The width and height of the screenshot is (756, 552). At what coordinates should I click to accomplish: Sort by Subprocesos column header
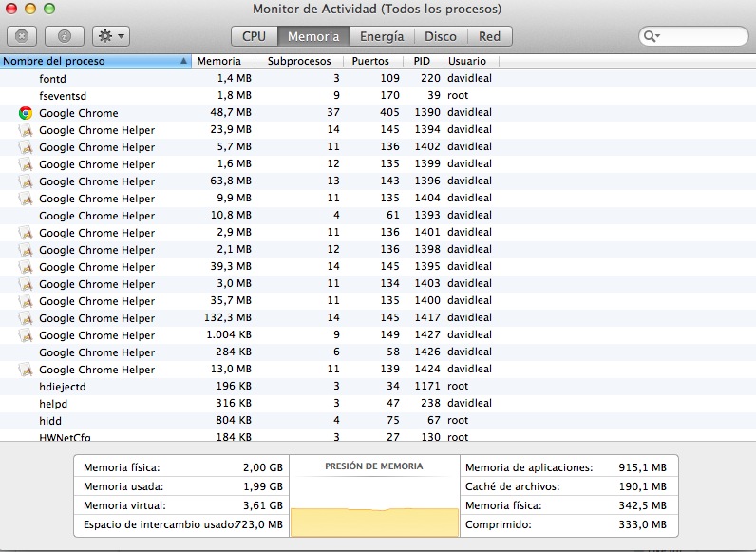coord(299,61)
